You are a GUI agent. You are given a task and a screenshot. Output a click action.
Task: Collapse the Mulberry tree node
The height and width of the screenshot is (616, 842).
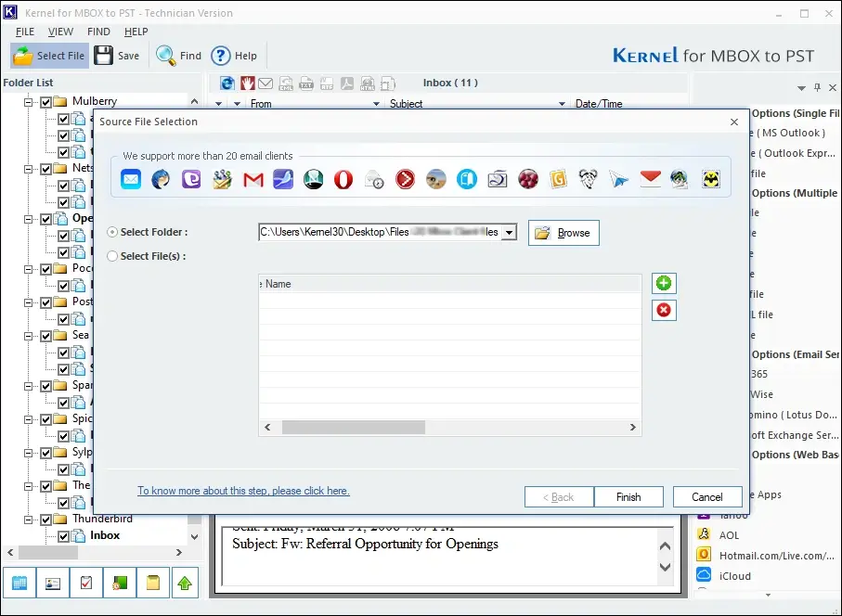click(x=28, y=102)
